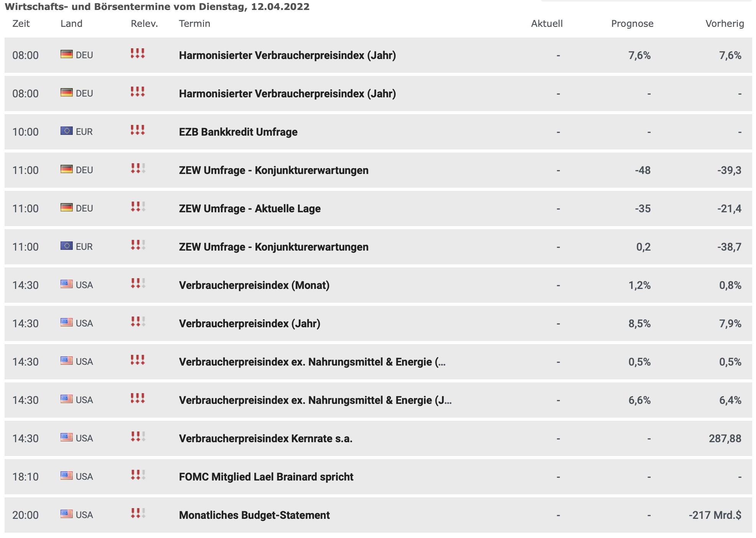Click the US flag in the Budget-Statement row

66,514
